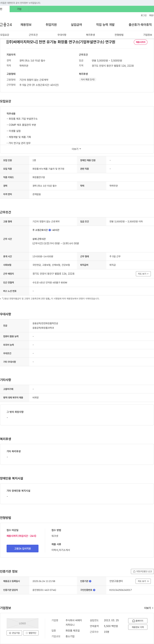This screenshot has width=154, height=644.
Task: Click the job posting title heading
Action: coord(61,42)
